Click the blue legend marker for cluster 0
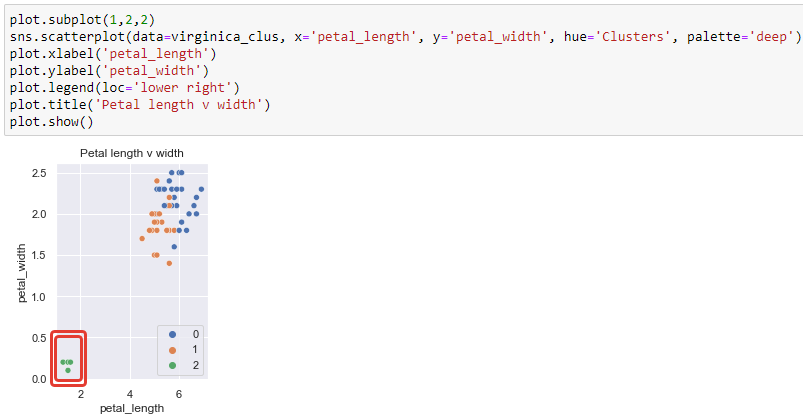Viewport: 803px width, 419px height. [x=172, y=333]
